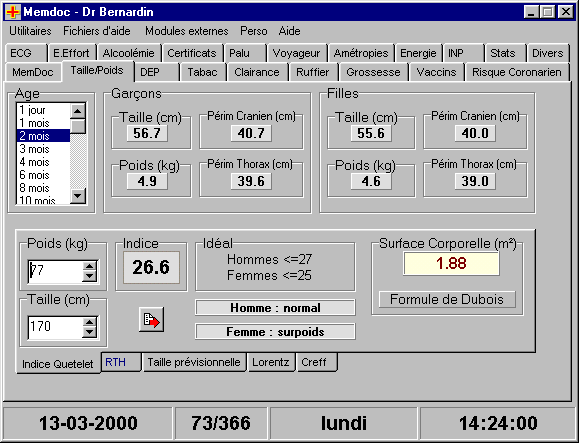581x443 pixels.
Task: Open the Alcoolémie tab
Action: 128,53
